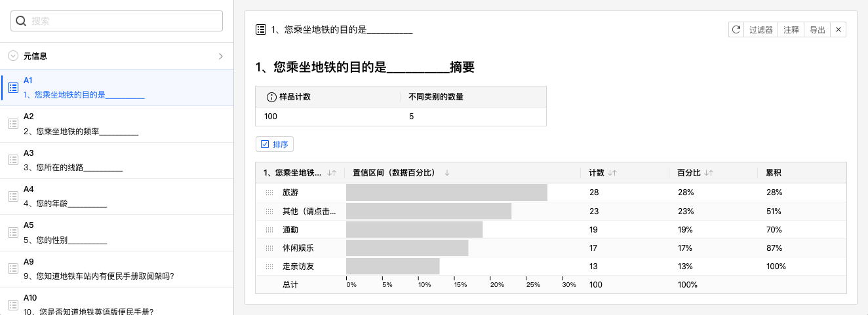The height and width of the screenshot is (315, 868).
Task: Expand the 元信息 section chevron
Action: click(221, 56)
